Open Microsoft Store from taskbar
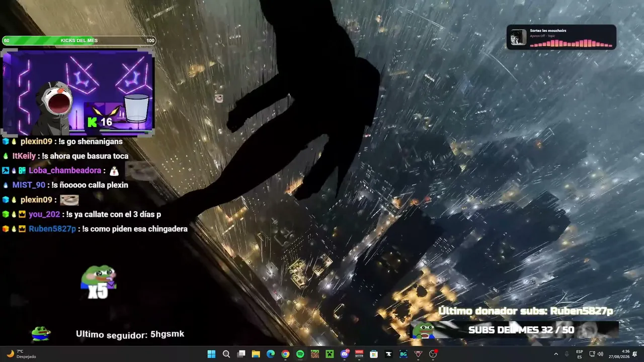644x362 pixels. 374,354
